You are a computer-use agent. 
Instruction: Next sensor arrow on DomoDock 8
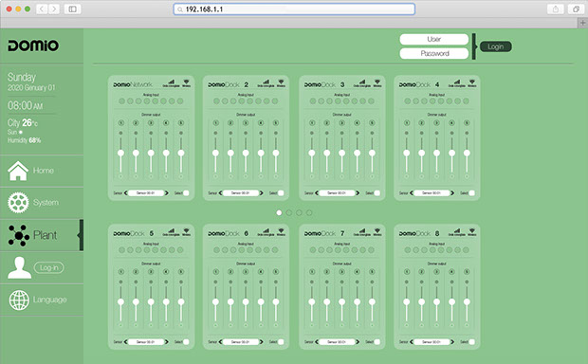click(452, 342)
